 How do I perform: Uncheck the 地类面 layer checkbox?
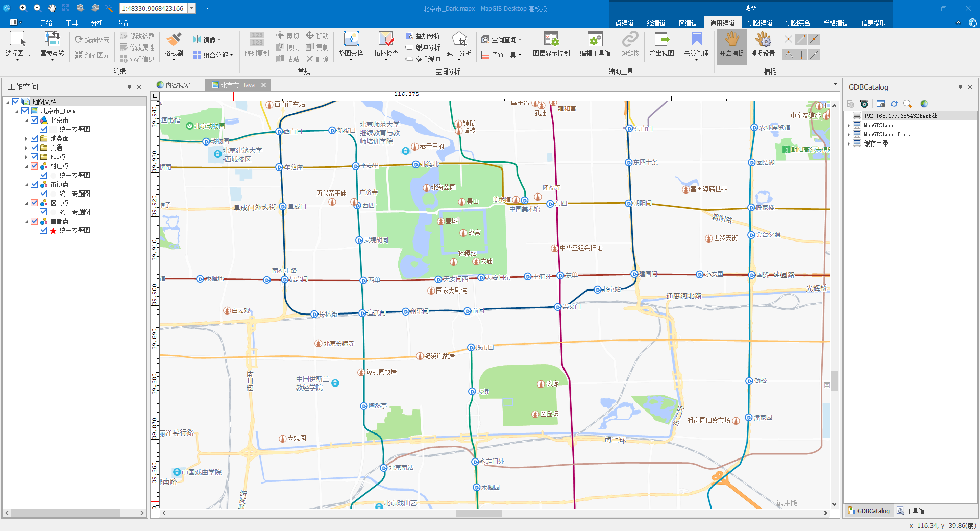click(x=34, y=138)
